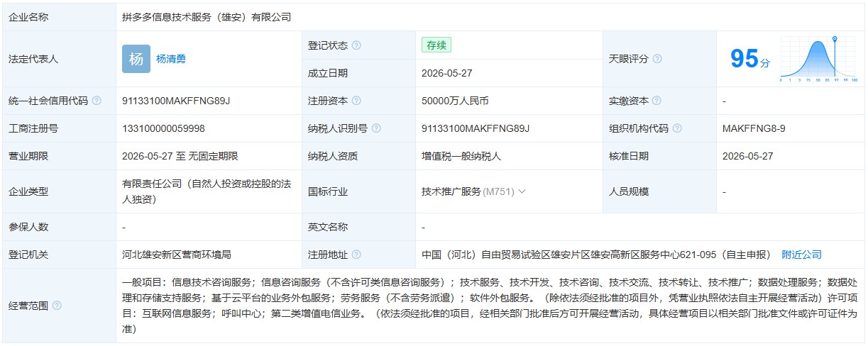Viewport: 868px width, 346px height.
Task: Click the 纳税人资质 label cell
Action: tap(359, 156)
